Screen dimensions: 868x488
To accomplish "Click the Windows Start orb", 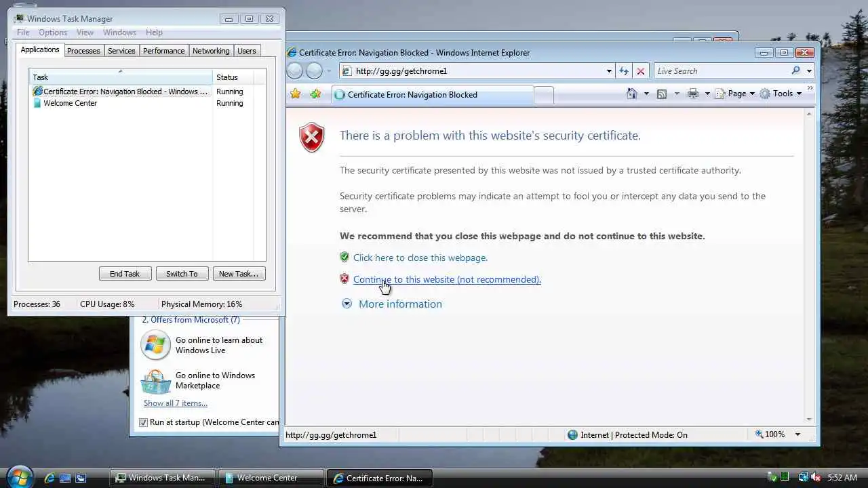I will click(x=20, y=476).
